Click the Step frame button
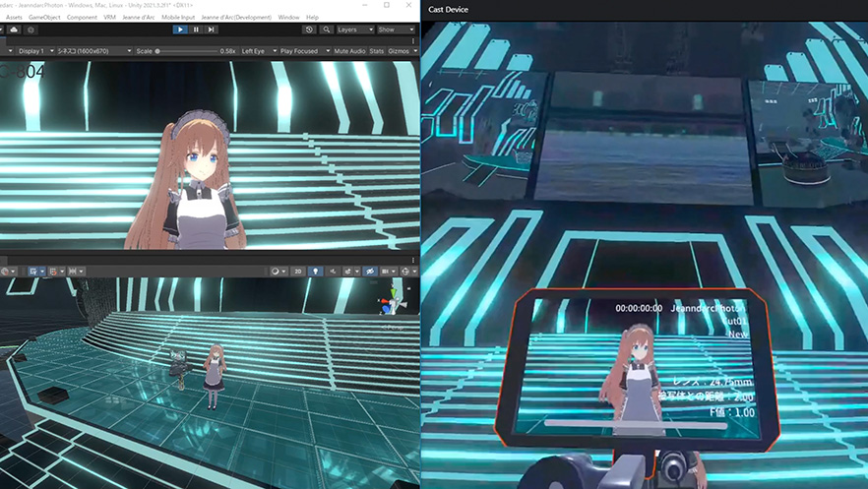868x489 pixels. pos(212,30)
